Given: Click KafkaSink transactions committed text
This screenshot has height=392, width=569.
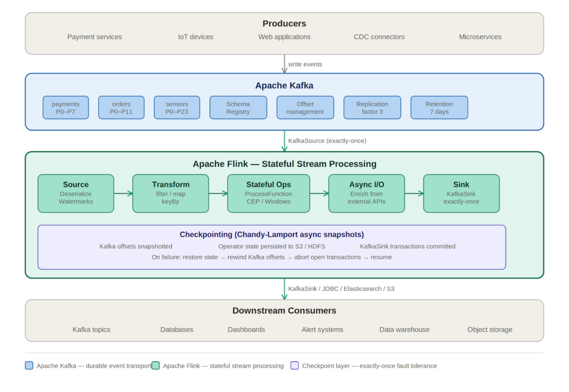Looking at the screenshot, I should (407, 246).
